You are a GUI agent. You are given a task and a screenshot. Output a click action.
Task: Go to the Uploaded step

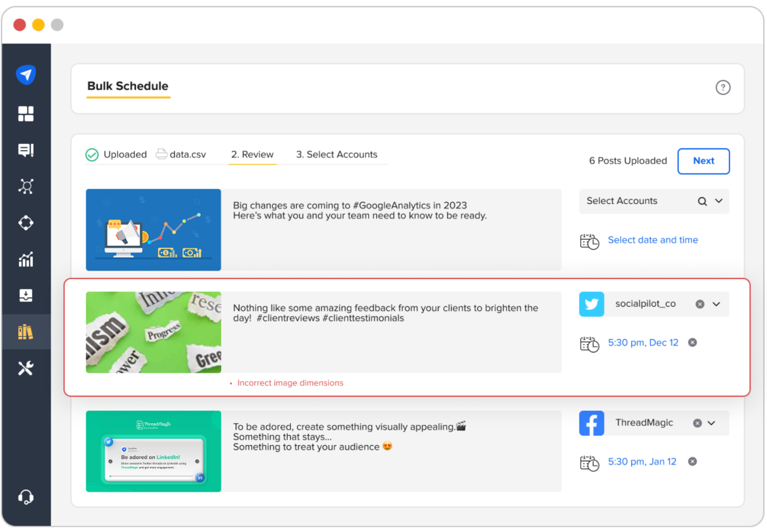[125, 154]
